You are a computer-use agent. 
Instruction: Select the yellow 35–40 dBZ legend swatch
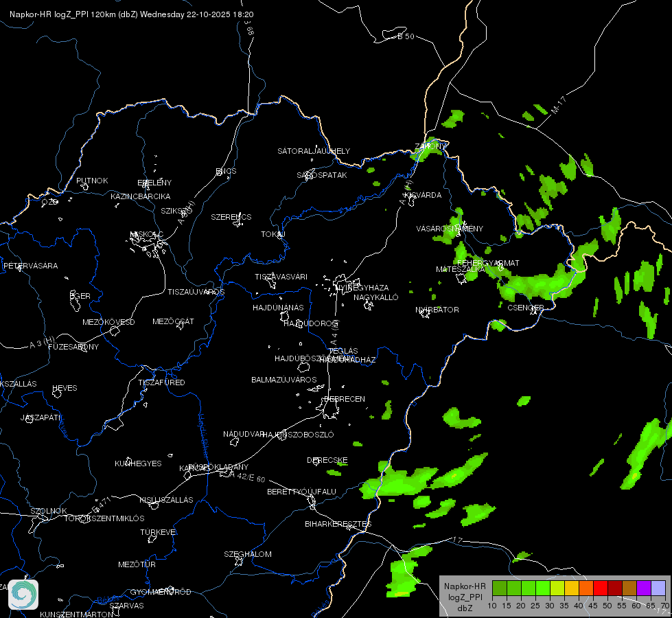tap(572, 588)
